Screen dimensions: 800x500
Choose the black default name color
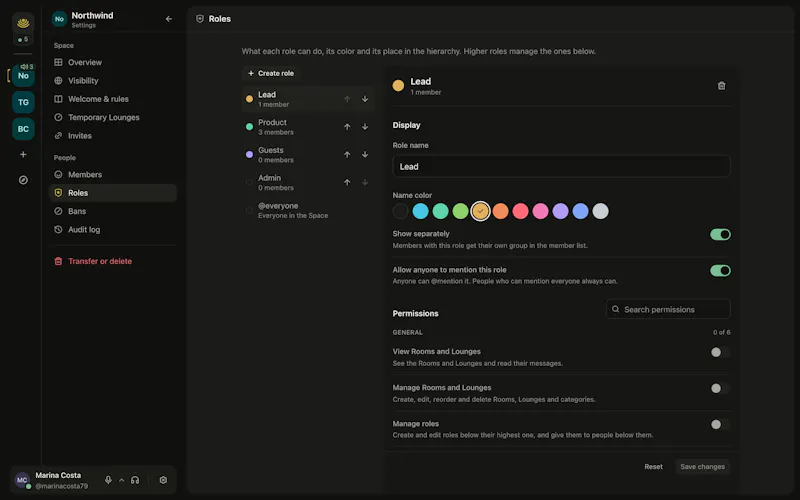(401, 211)
